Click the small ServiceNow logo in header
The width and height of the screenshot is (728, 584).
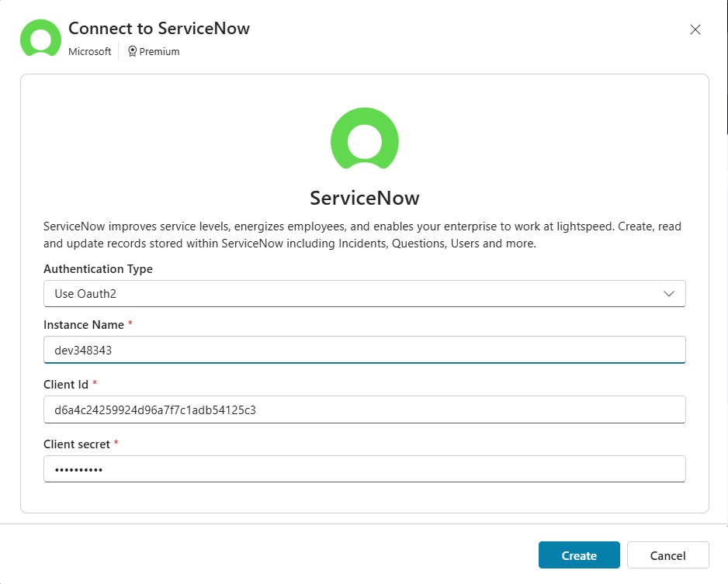[x=40, y=38]
